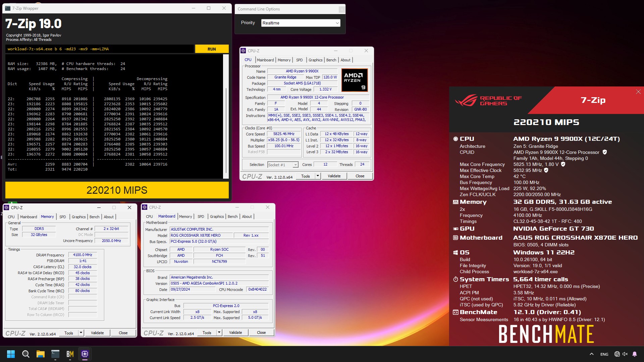
Task: Click AMD Ryzen 9 logo in CPU-Z
Action: 355,80
